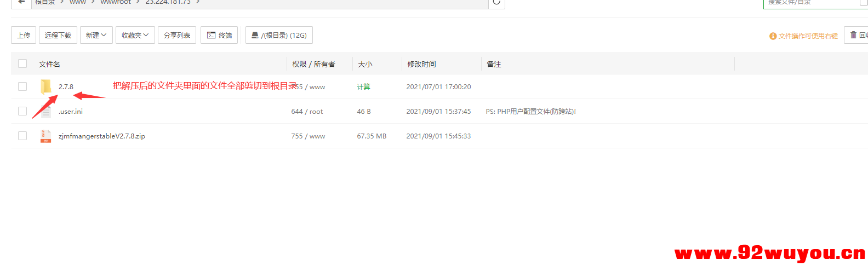
Task: Sort by the 修改时间 column header
Action: click(x=421, y=64)
